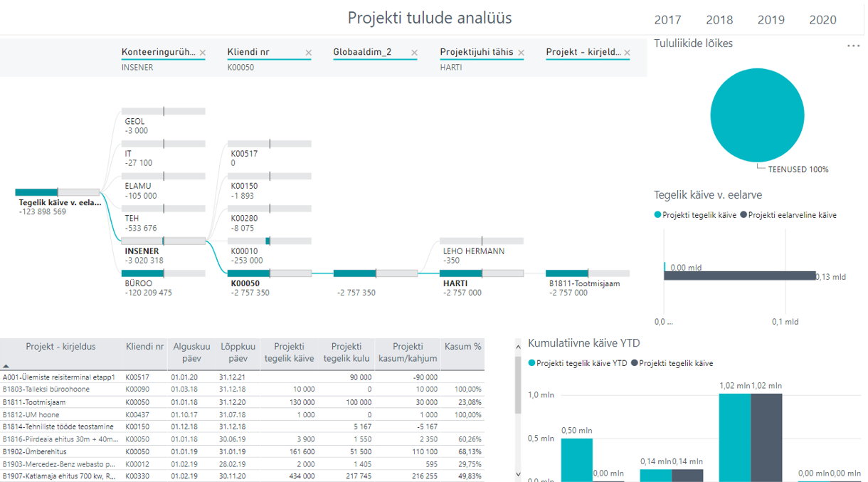Click the K00330 client cell in the table

point(138,476)
